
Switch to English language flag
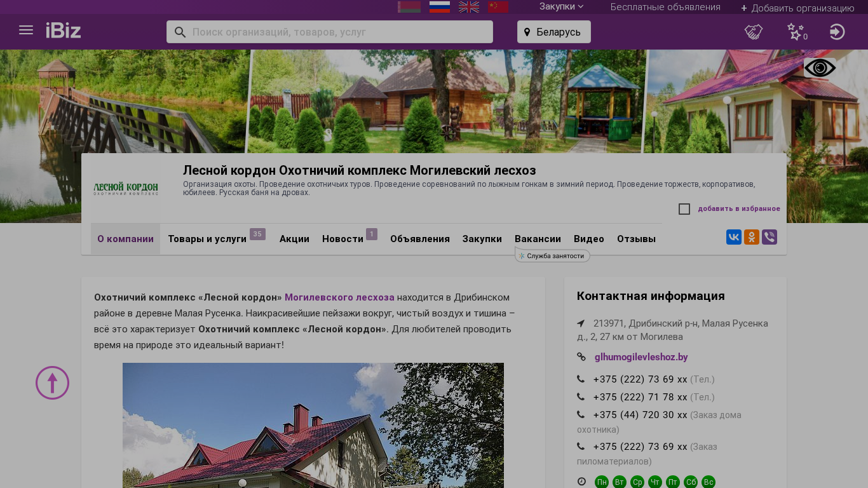[469, 7]
